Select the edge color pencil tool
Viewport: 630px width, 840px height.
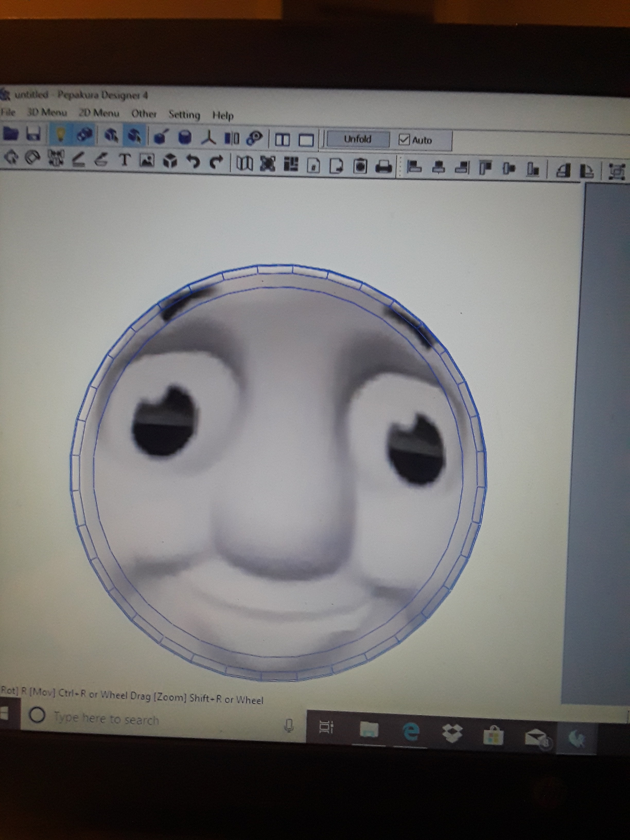[x=101, y=160]
